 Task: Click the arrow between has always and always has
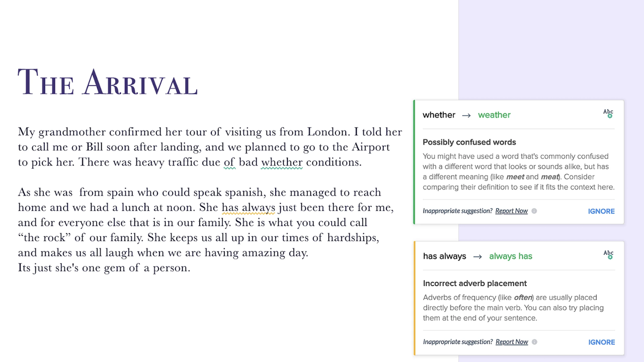click(x=477, y=256)
